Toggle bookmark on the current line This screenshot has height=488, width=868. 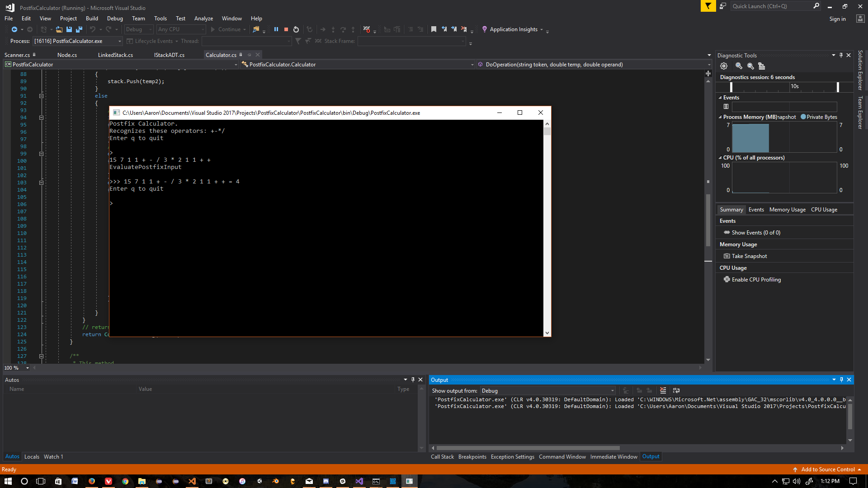pos(434,29)
